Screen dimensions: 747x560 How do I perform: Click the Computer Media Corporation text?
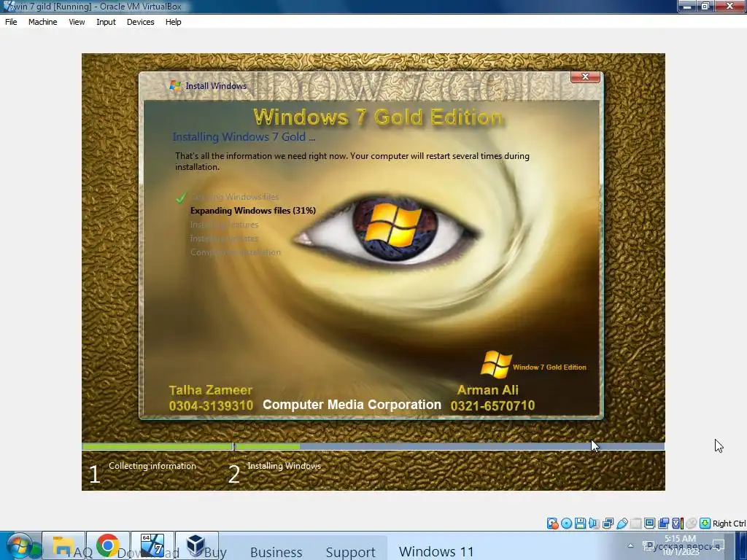pos(352,405)
